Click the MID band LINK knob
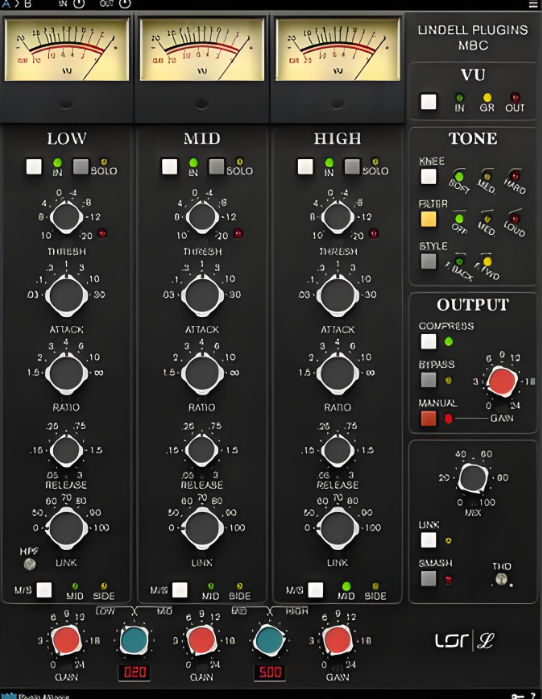Viewport: 542px width, 699px height. click(x=202, y=528)
